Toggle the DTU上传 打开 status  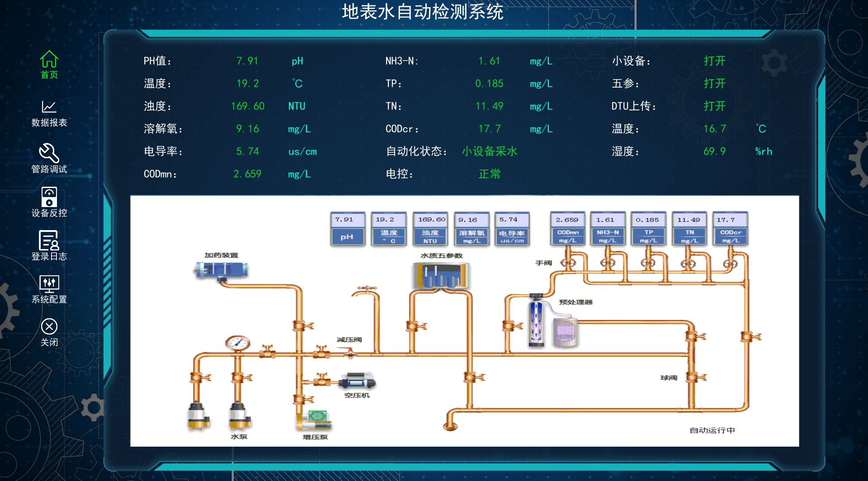pos(714,106)
